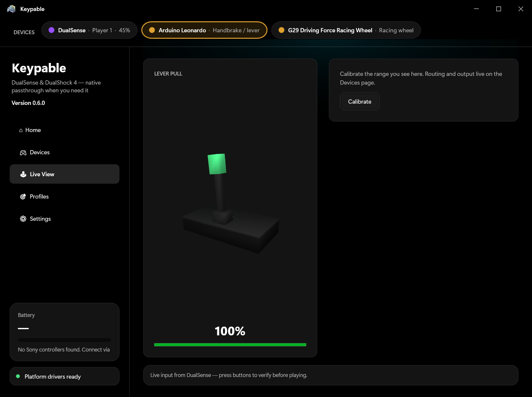Click the Profiles target icon
The width and height of the screenshot is (532, 397).
[x=23, y=197]
